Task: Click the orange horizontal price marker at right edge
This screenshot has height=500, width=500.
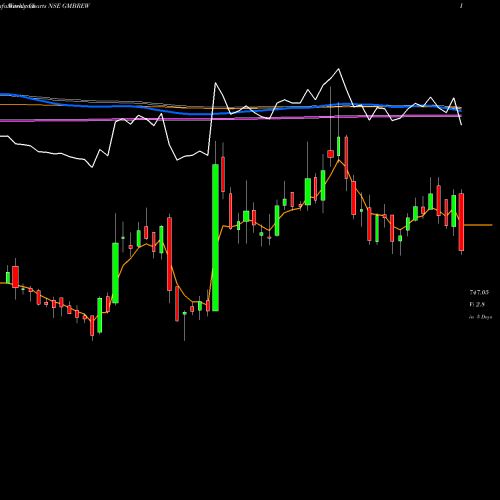Action: point(478,225)
